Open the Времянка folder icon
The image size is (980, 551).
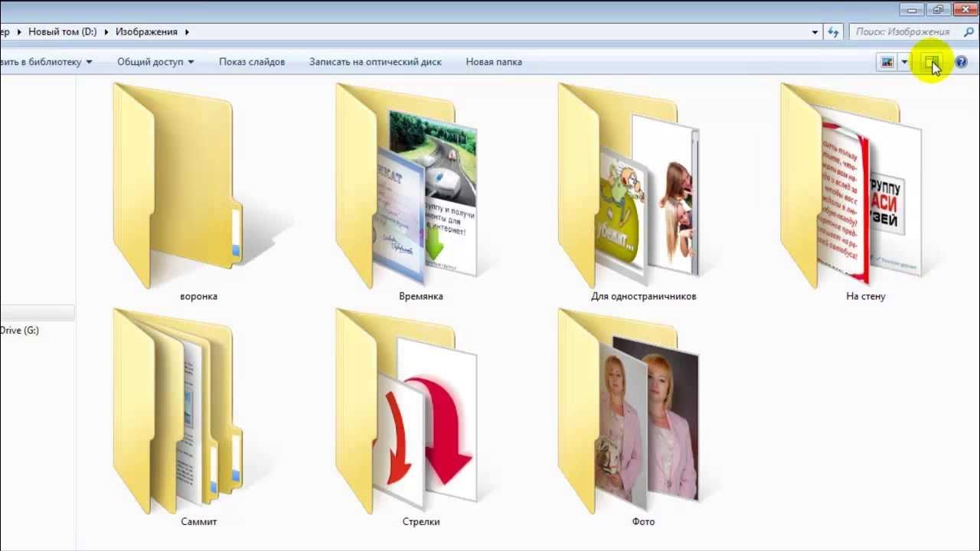[x=406, y=185]
